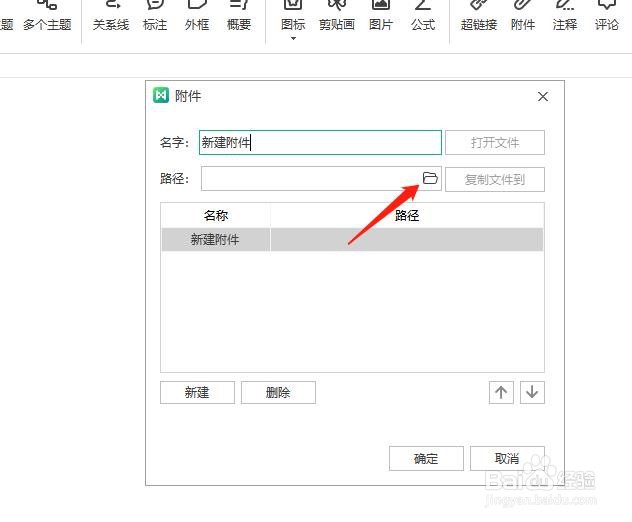Add a 评论 comment
632x522 pixels.
607,16
